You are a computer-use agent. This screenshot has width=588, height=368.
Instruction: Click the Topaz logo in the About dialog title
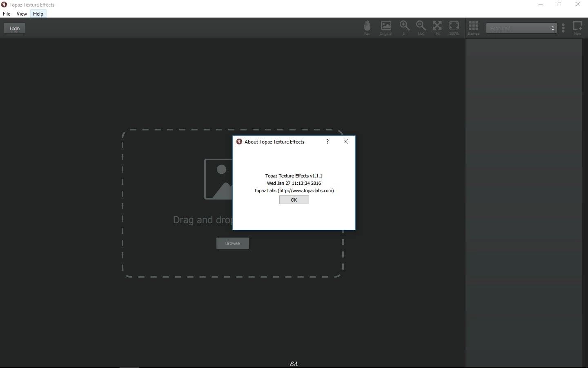click(239, 141)
